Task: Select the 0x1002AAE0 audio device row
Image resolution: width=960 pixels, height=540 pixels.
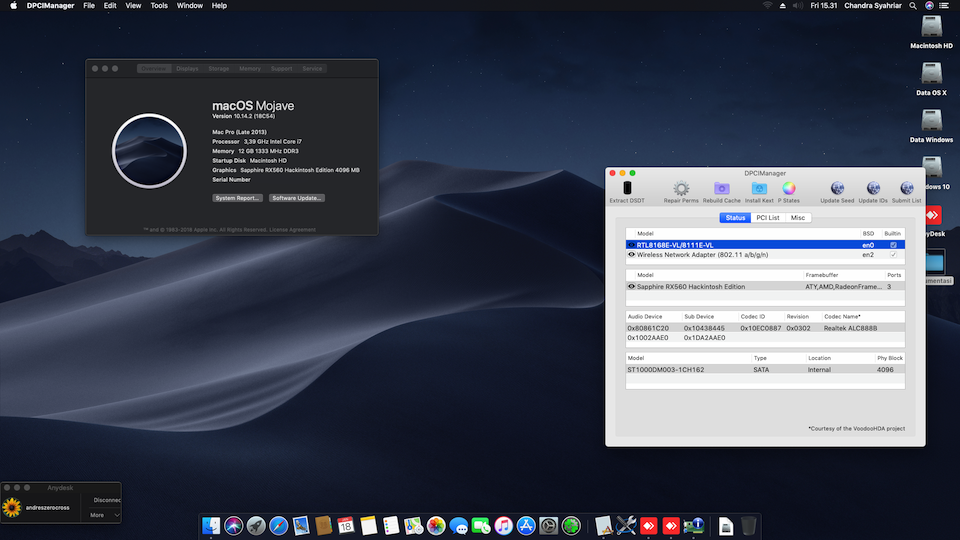Action: coord(765,338)
